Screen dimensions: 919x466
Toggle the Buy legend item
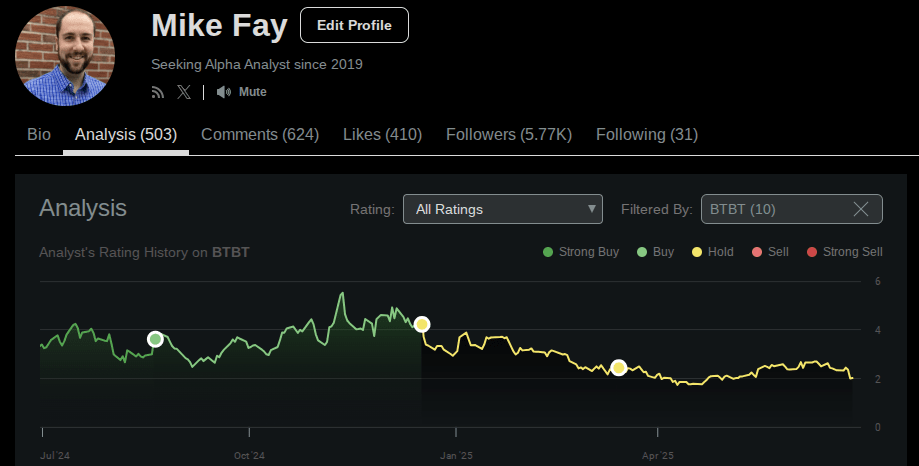point(655,252)
